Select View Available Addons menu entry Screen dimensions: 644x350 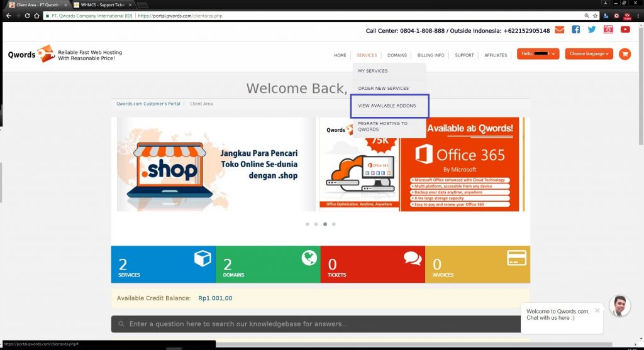click(x=387, y=106)
